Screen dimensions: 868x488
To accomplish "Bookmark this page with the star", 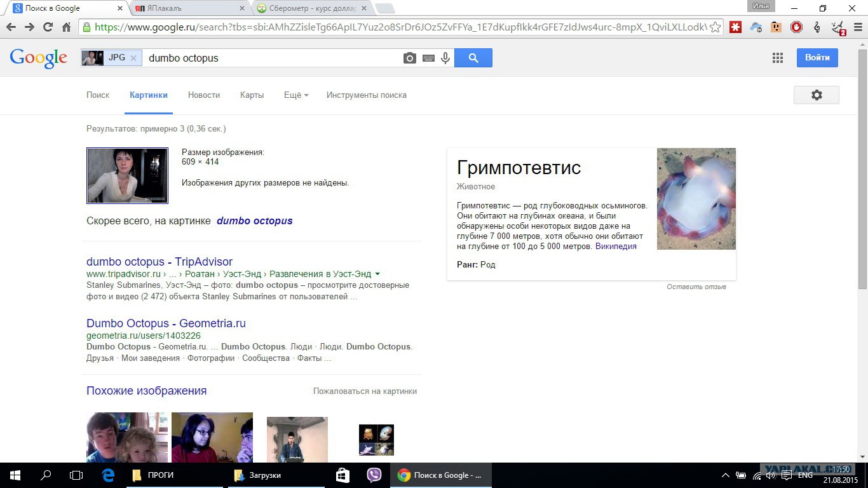I will click(715, 27).
